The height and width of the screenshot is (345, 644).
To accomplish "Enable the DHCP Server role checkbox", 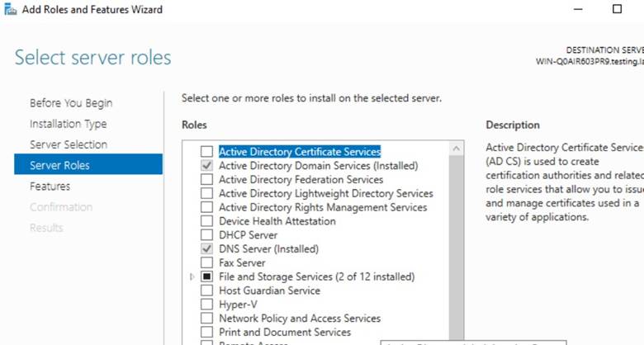I will (x=206, y=235).
